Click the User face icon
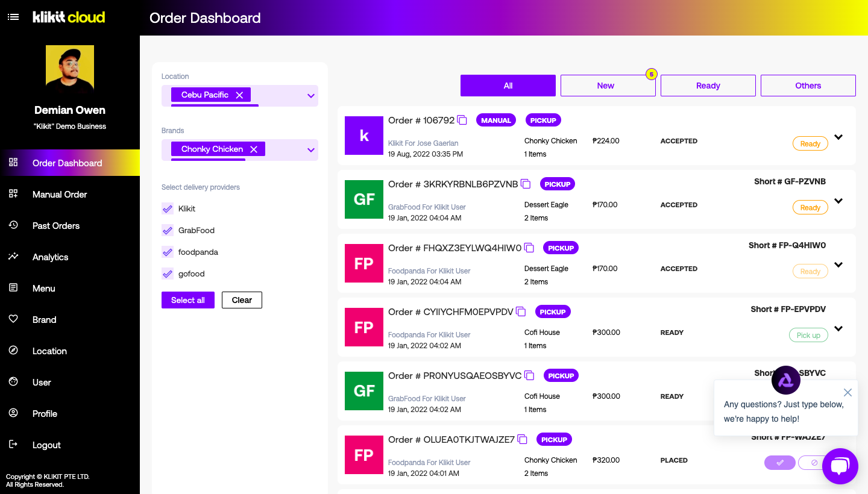The width and height of the screenshot is (868, 494). (x=13, y=382)
